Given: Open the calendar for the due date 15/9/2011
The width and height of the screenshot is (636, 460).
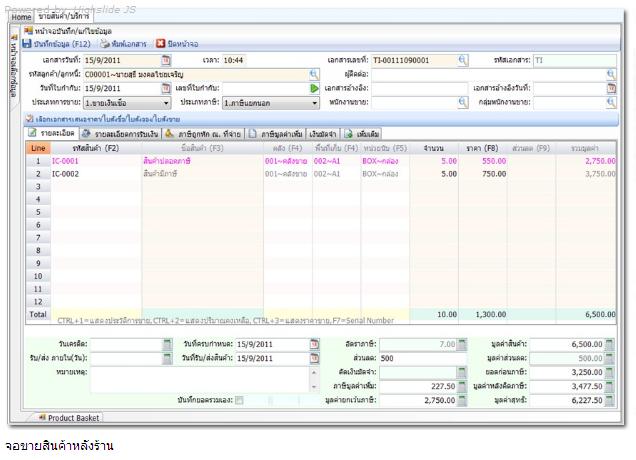Looking at the screenshot, I should [x=314, y=344].
